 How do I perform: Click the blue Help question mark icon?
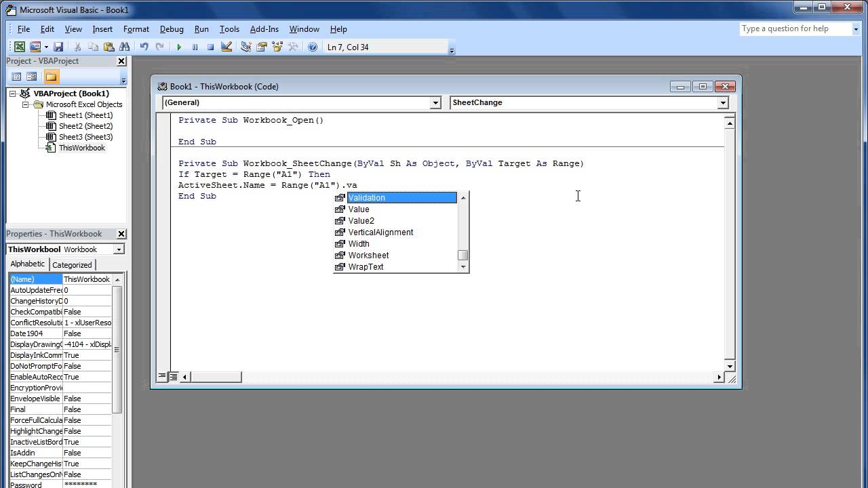(312, 47)
